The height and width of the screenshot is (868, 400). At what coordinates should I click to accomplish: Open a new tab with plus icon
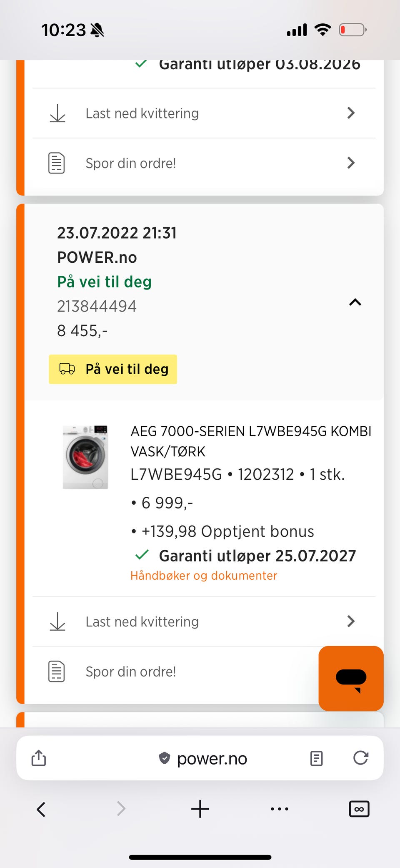tap(200, 809)
